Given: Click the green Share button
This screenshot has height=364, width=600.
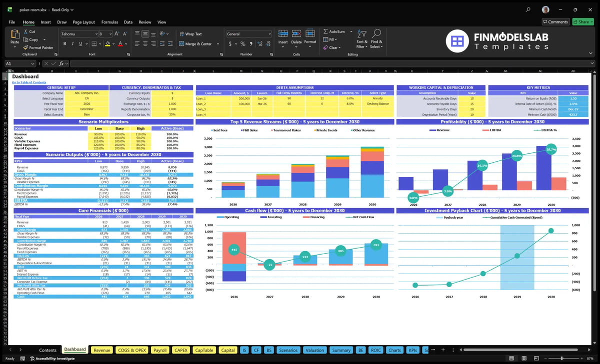Looking at the screenshot, I should [583, 22].
